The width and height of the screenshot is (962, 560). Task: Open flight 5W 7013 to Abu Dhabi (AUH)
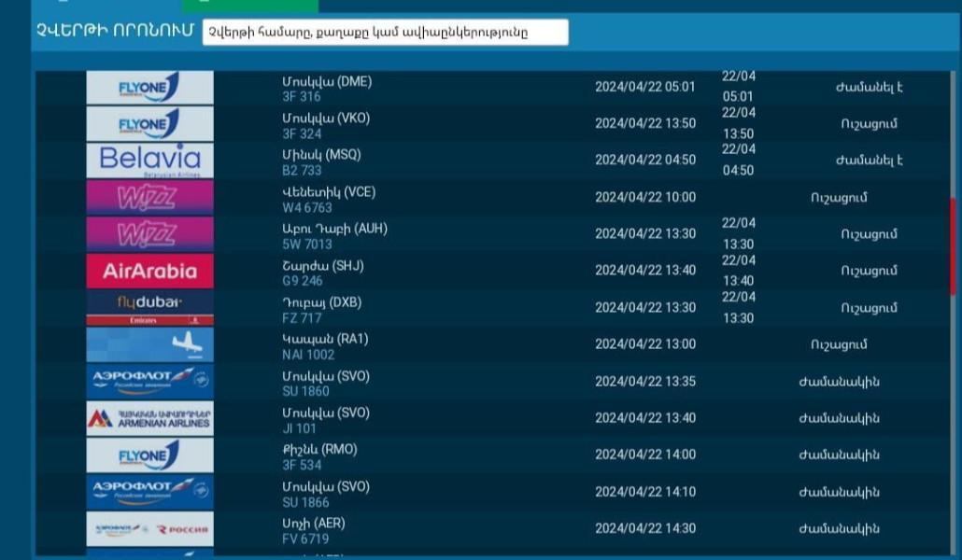(306, 245)
